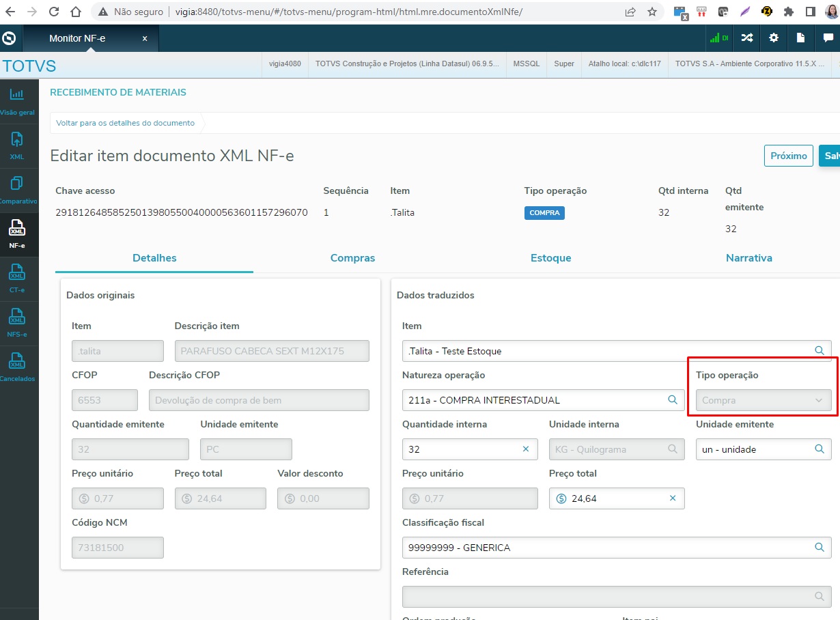
Task: Click the browser share icon
Action: (x=630, y=12)
